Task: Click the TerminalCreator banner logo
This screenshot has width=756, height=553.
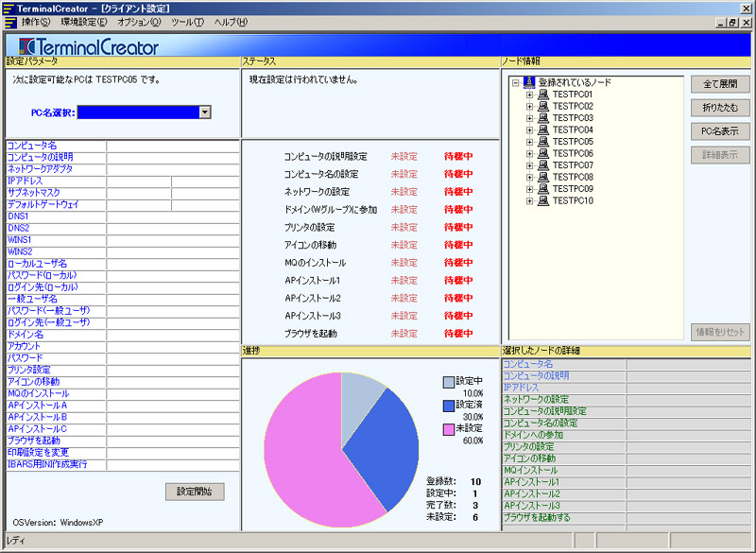Action: click(88, 46)
